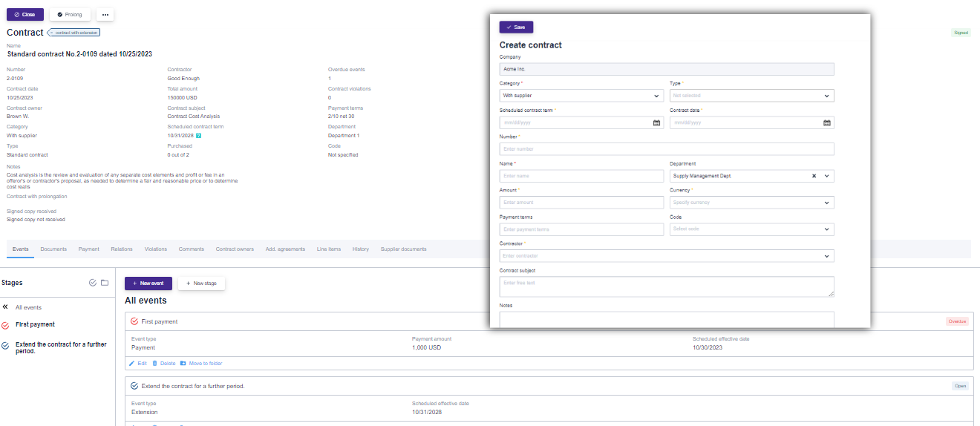Expand the Department dropdown arrow
Screen dimensions: 980x426
pos(827,176)
